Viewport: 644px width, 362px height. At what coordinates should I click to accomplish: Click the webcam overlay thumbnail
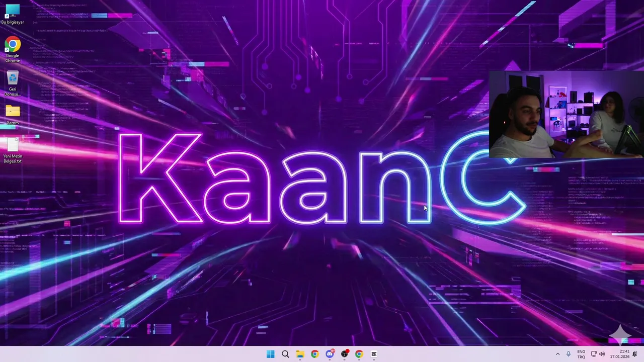pyautogui.click(x=567, y=115)
